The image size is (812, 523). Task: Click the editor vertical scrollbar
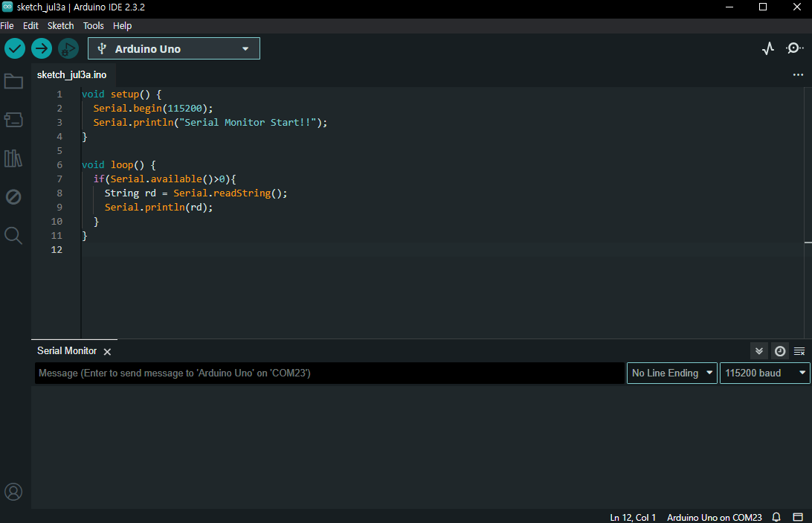808,213
